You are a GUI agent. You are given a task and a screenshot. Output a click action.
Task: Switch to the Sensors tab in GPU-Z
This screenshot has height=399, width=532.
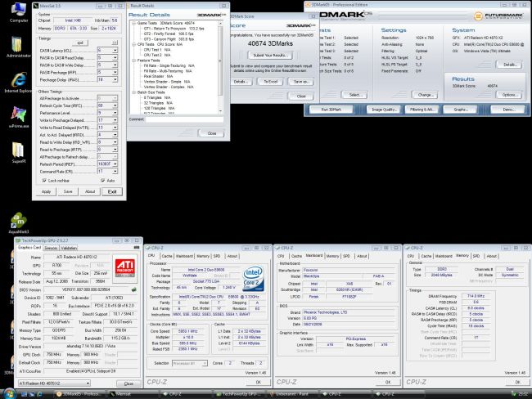tap(51, 248)
